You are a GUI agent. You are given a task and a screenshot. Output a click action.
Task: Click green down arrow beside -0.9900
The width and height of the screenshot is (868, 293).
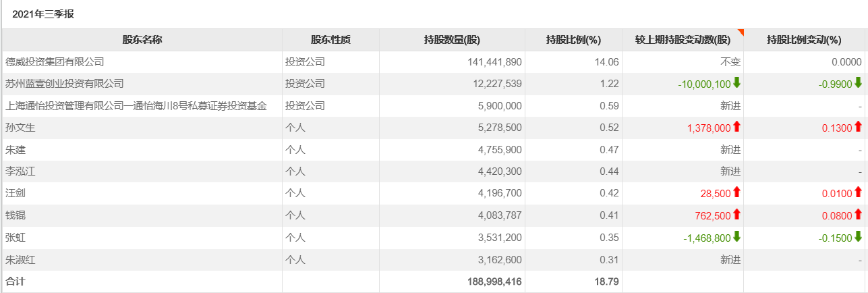858,83
